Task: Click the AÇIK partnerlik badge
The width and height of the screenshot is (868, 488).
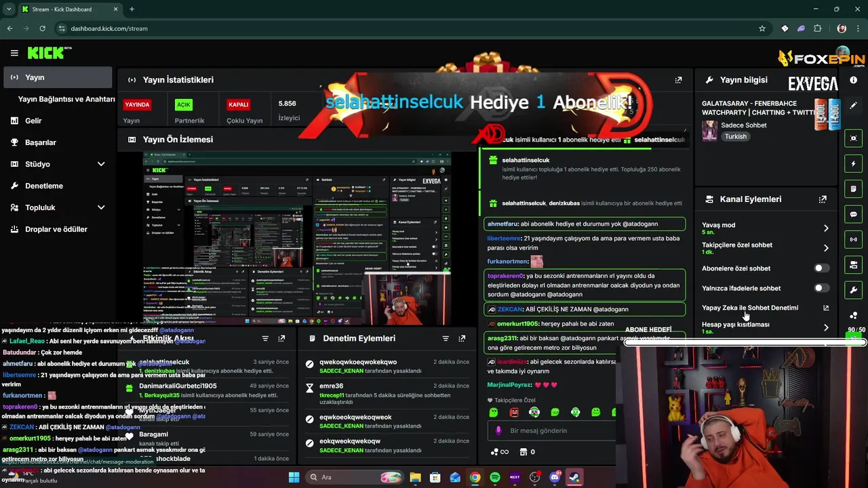Action: point(184,104)
